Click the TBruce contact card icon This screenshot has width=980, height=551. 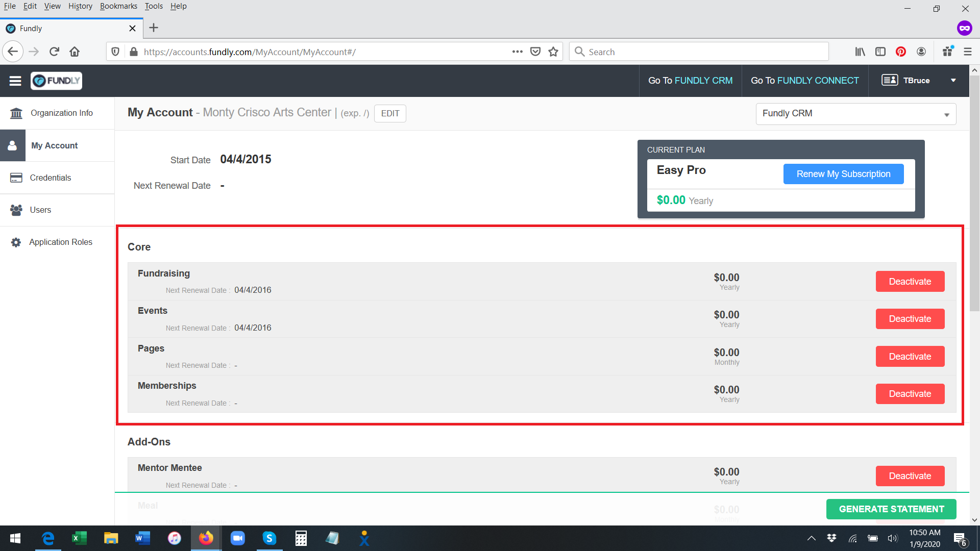pyautogui.click(x=890, y=80)
